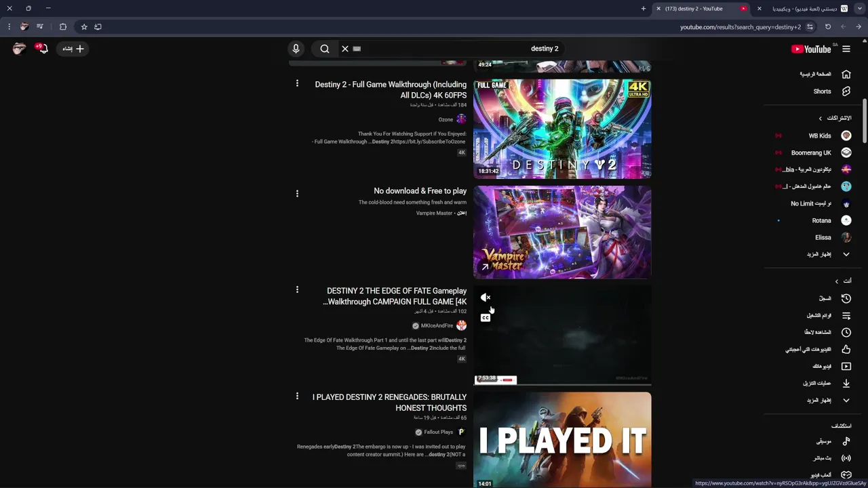Go forward with the browser arrow button
This screenshot has height=488, width=868.
pos(844,27)
